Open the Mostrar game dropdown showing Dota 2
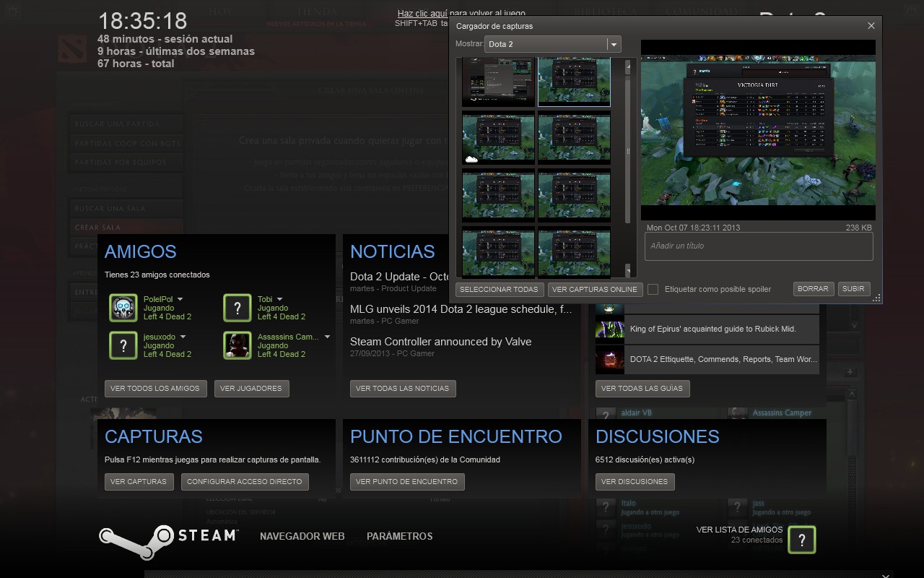 click(x=552, y=44)
